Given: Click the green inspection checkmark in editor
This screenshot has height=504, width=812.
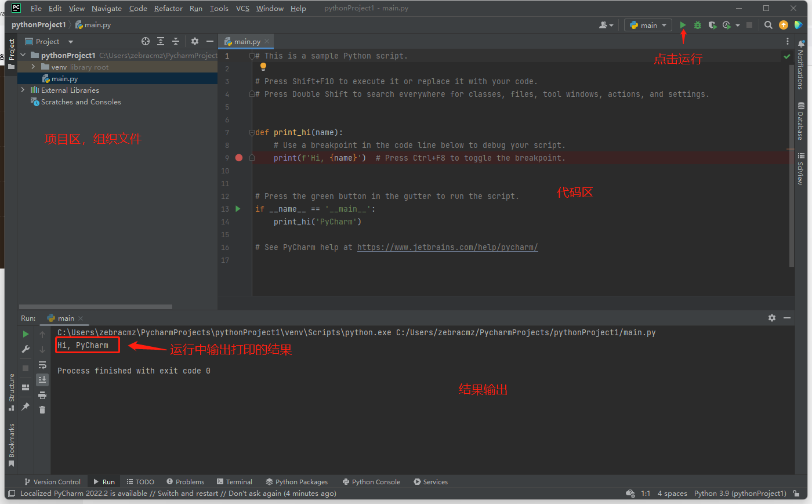Looking at the screenshot, I should [786, 56].
